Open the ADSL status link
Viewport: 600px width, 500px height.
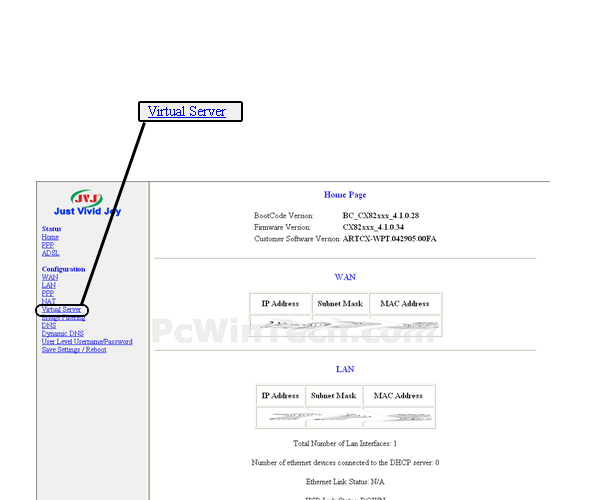51,253
